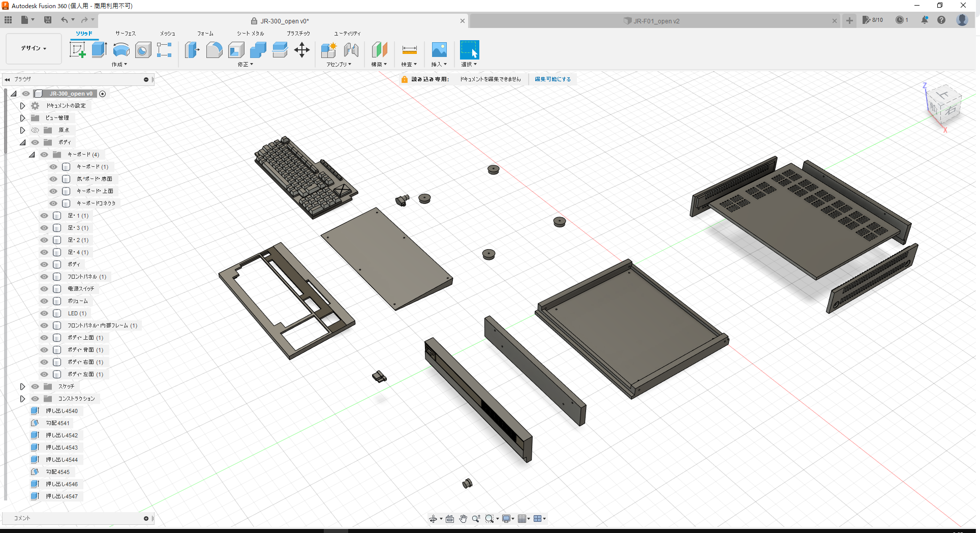Viewport: 980px width, 533px height.
Task: Open the デザイン workspace dropdown
Action: [x=33, y=48]
